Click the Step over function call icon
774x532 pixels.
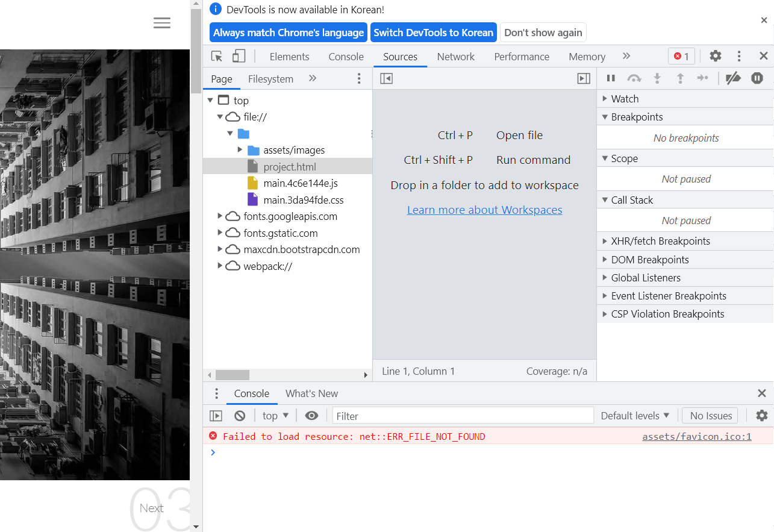click(634, 78)
